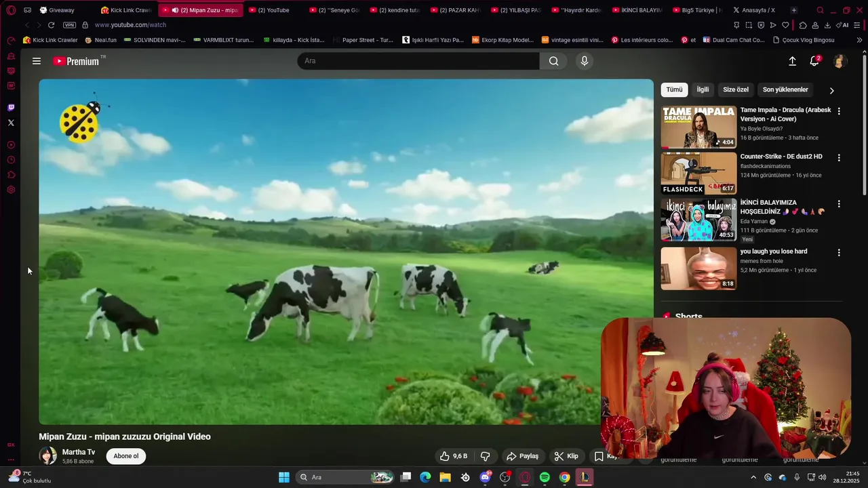Open the YouTube create upload icon

[x=792, y=61]
